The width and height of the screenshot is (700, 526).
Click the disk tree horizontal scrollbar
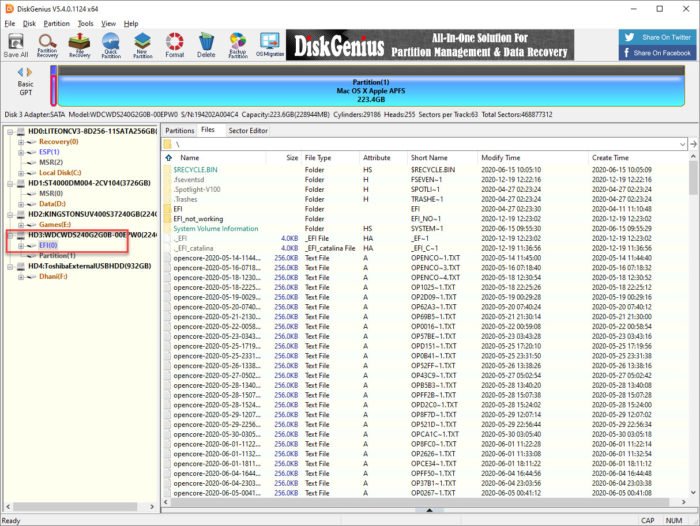click(x=75, y=507)
